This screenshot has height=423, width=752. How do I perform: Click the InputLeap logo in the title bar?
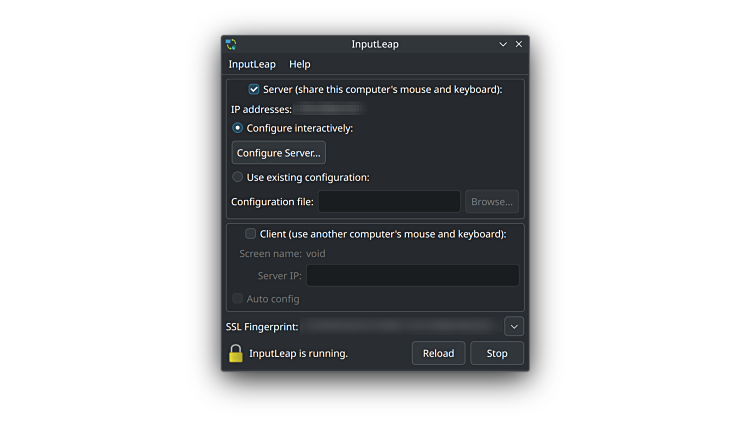tap(231, 44)
